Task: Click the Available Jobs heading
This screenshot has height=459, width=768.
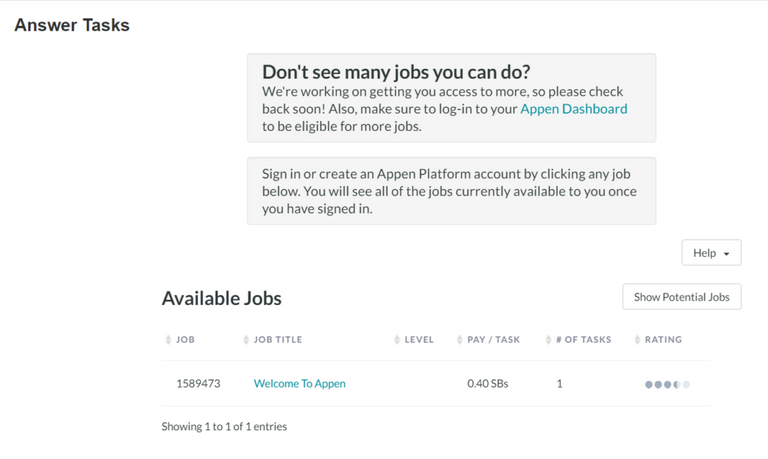Action: pos(221,298)
